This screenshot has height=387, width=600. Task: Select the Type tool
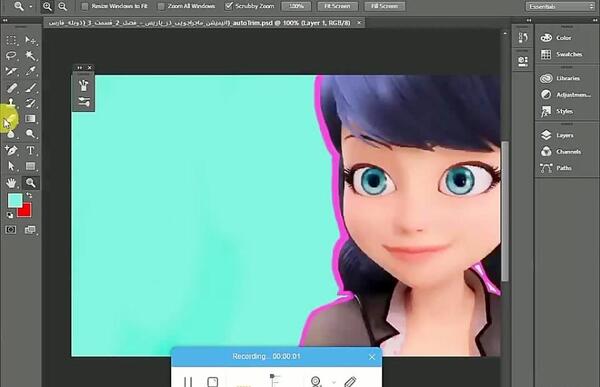pyautogui.click(x=30, y=150)
